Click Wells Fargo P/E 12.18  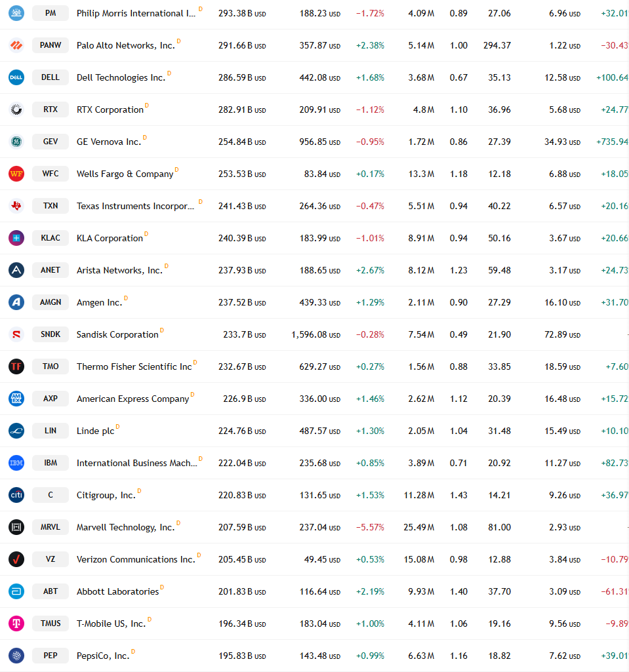[x=500, y=174]
